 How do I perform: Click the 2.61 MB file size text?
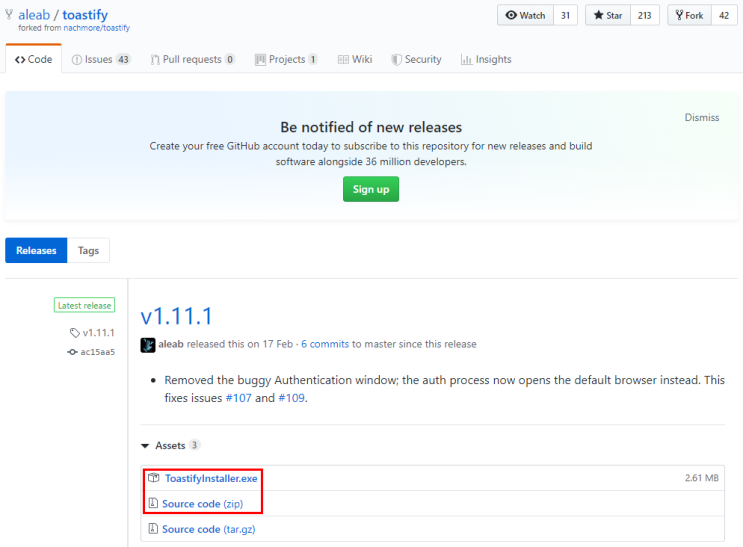(702, 478)
